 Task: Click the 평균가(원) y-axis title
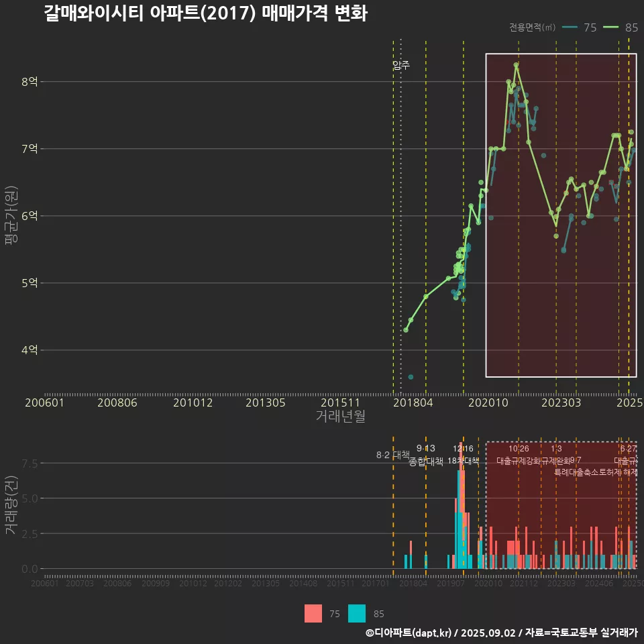click(11, 215)
